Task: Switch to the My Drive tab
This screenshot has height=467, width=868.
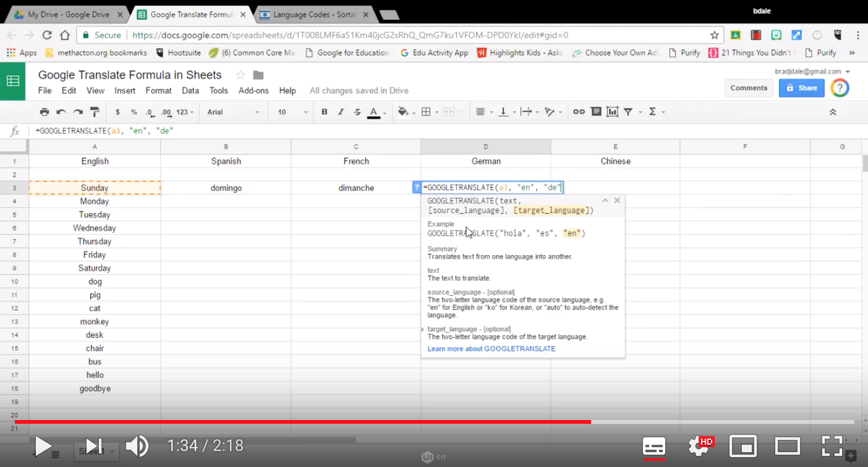Action: pos(68,14)
